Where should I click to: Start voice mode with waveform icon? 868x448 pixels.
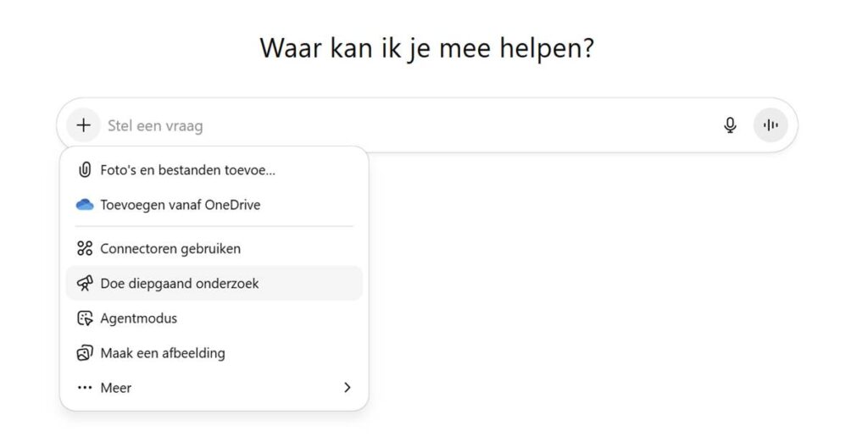click(x=770, y=125)
